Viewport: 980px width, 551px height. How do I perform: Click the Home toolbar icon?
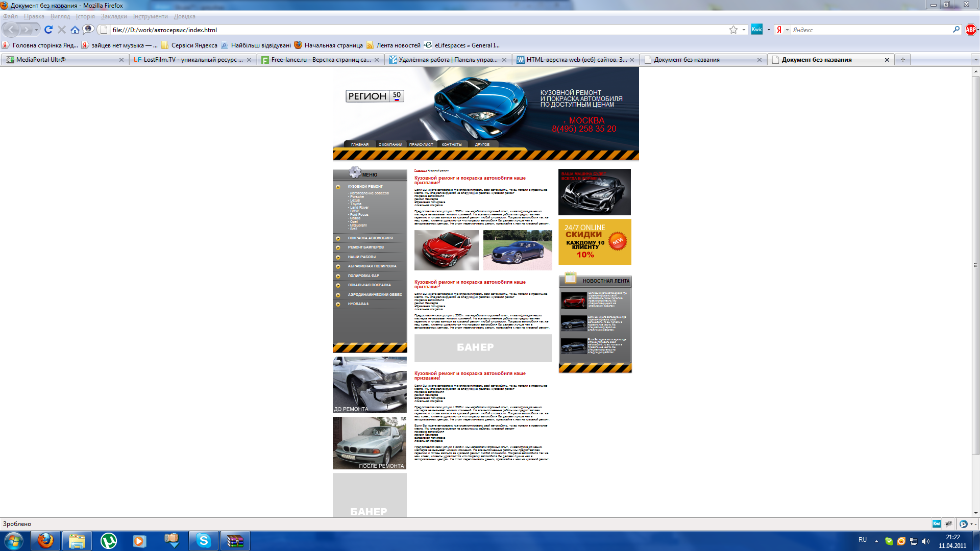click(x=75, y=30)
